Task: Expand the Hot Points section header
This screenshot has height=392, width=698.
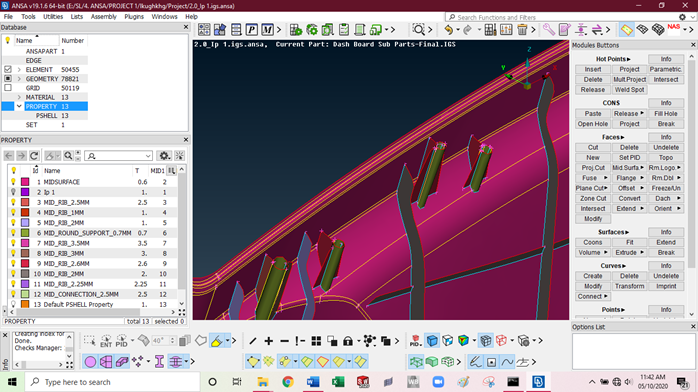Action: [613, 59]
